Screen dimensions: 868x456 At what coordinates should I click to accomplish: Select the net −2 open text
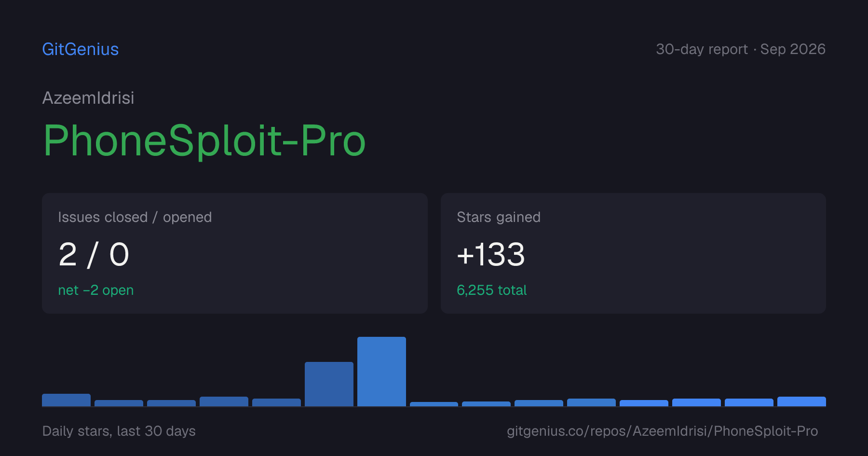[96, 290]
